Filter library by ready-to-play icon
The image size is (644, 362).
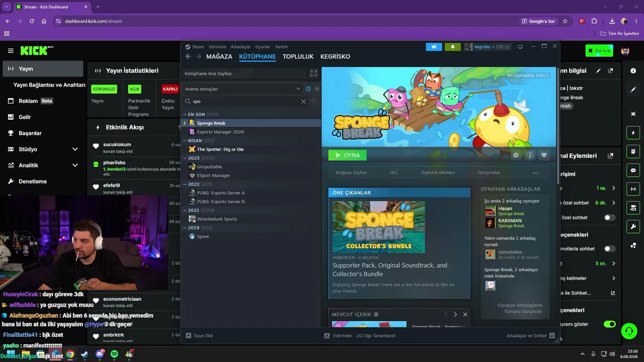pyautogui.click(x=317, y=89)
